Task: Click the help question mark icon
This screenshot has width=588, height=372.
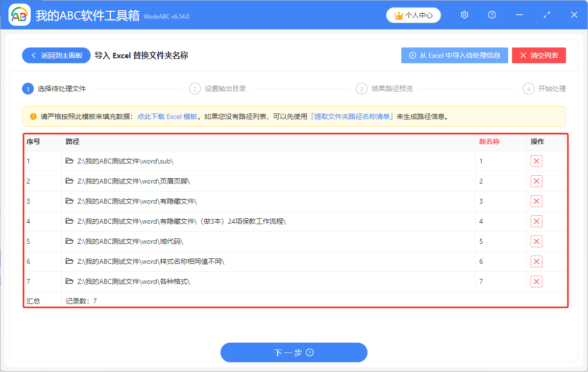Action: coord(491,15)
